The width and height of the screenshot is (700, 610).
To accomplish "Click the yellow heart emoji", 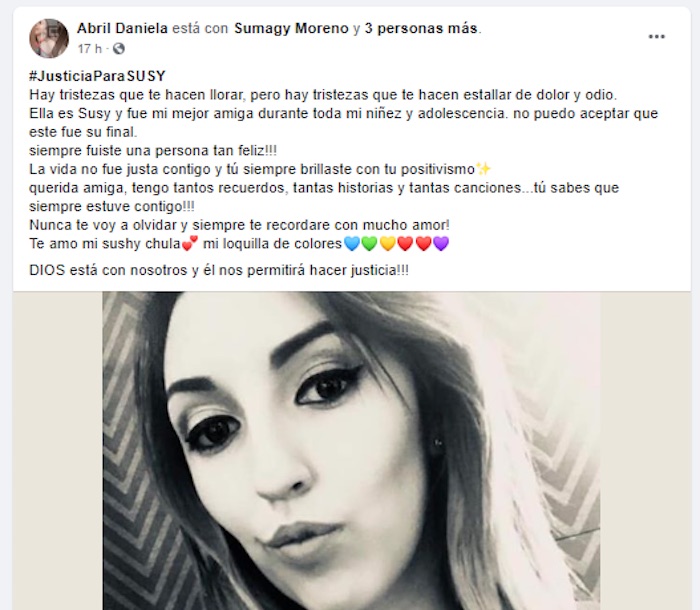I will pos(388,244).
